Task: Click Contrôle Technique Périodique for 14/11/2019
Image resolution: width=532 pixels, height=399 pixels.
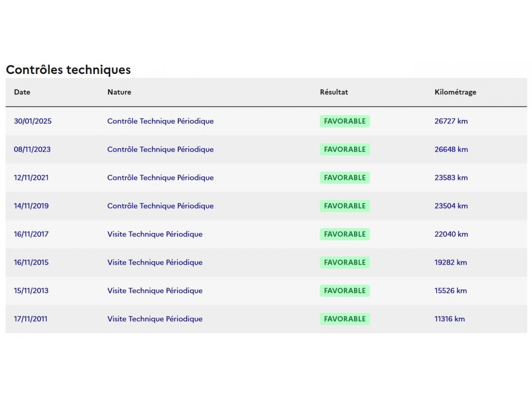Action: point(160,206)
